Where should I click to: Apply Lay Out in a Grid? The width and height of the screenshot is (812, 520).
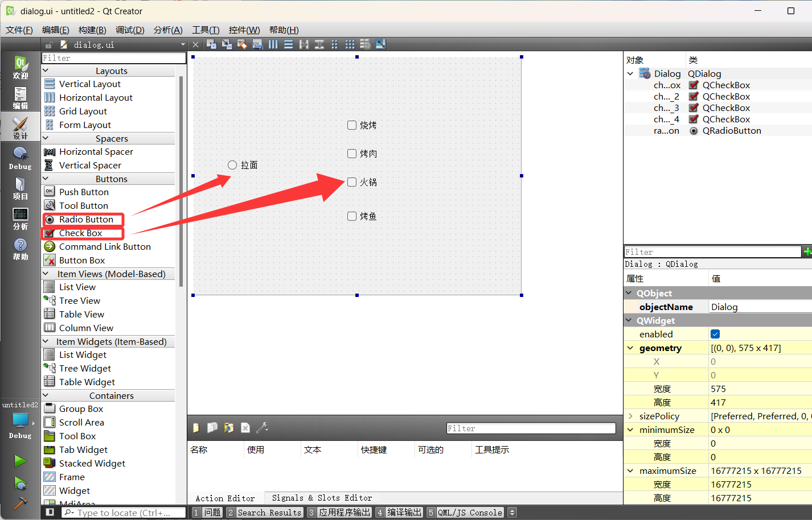point(350,44)
